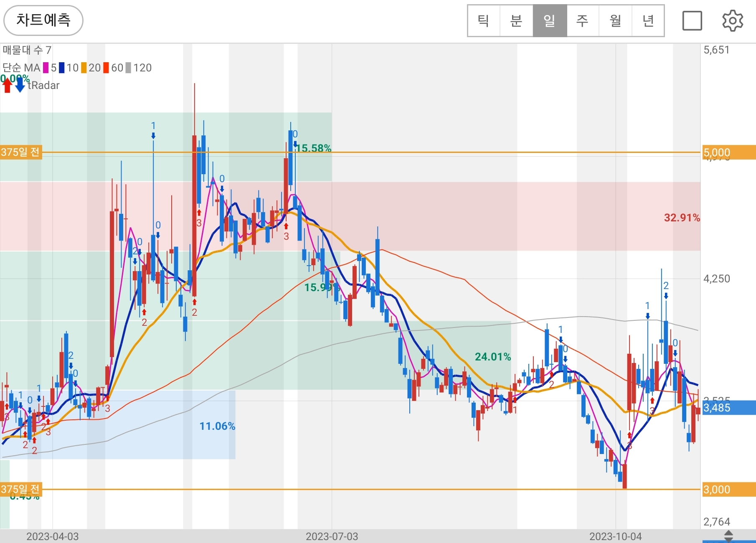Click the 매물대 수 7 indicator label
The width and height of the screenshot is (756, 543).
click(x=27, y=50)
